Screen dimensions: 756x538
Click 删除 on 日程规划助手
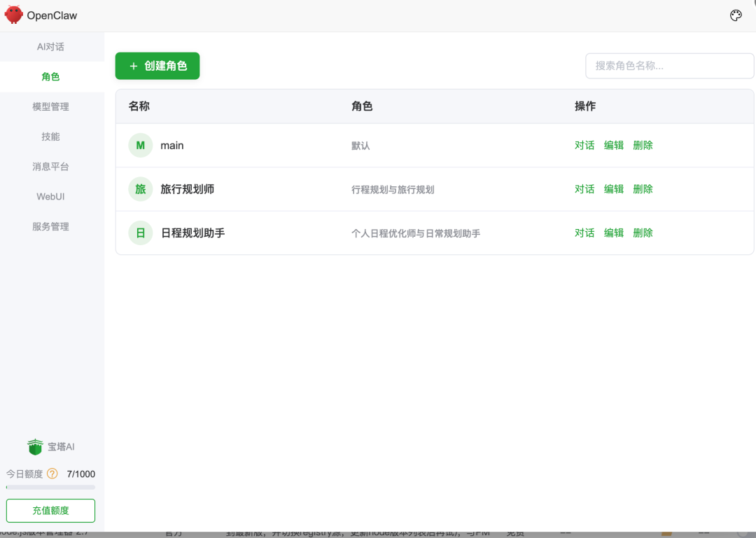coord(643,233)
